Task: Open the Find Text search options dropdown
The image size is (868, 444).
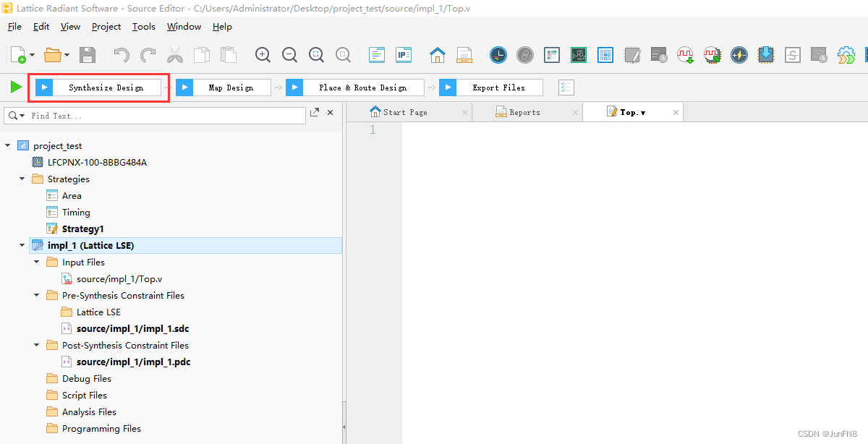Action: pos(16,116)
